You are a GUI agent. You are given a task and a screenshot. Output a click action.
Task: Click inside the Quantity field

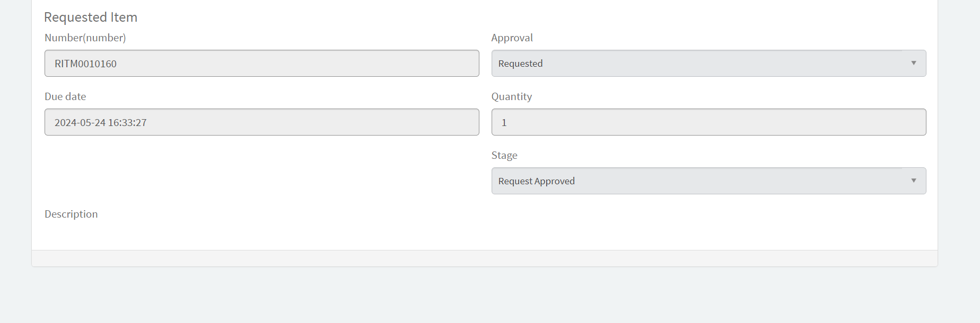[708, 122]
